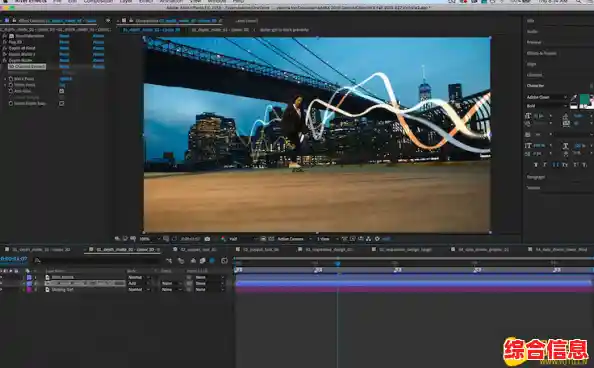Click the green fill color swatch
Screen dimensions: 594x368
coord(584,100)
